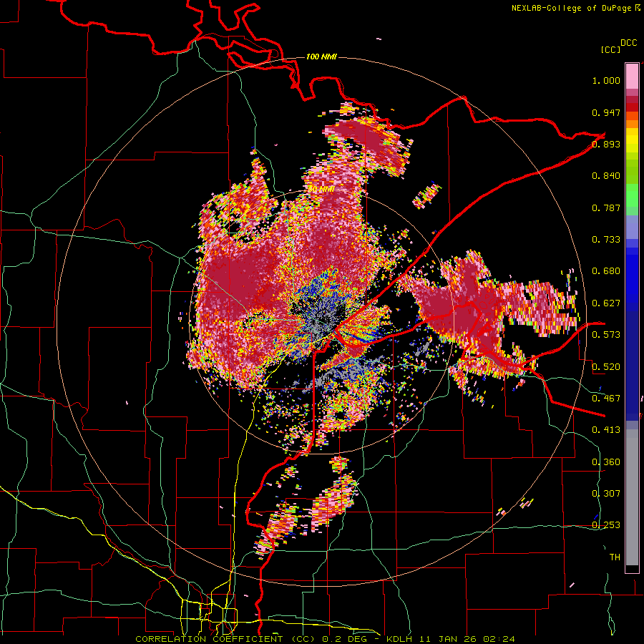
Task: Click the pink top segment of color bar
Action: (x=632, y=77)
